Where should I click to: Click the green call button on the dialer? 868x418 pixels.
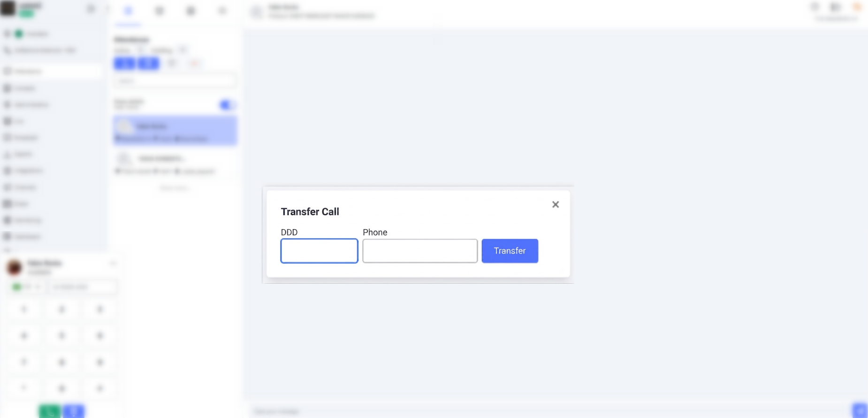point(50,411)
